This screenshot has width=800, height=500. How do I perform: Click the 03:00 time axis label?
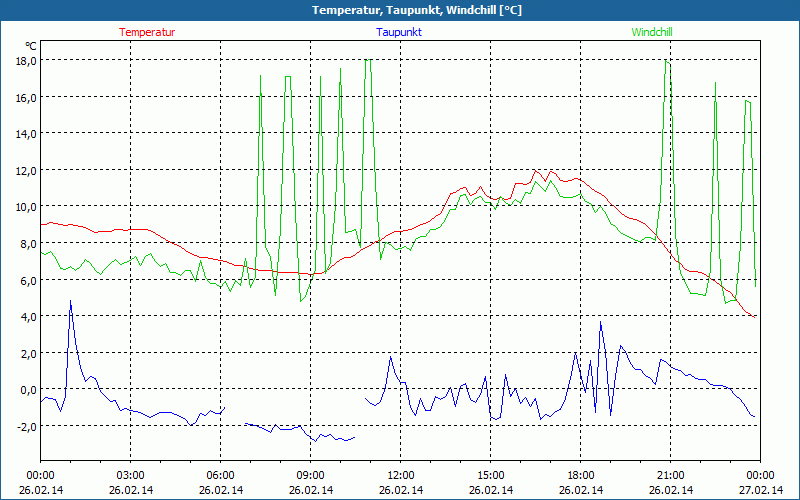[131, 476]
